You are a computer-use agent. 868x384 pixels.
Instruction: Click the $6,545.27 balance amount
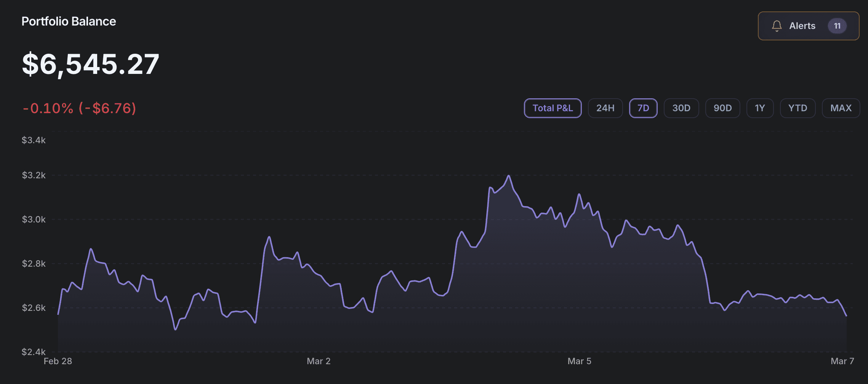(x=90, y=64)
